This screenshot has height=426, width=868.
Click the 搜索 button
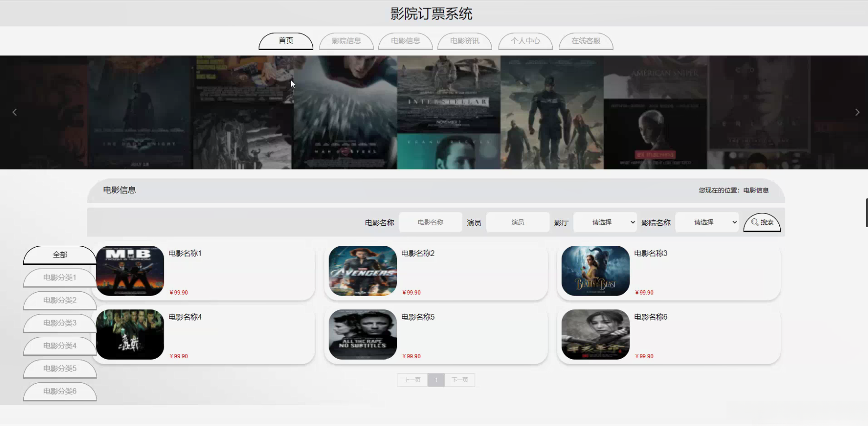[x=762, y=223]
